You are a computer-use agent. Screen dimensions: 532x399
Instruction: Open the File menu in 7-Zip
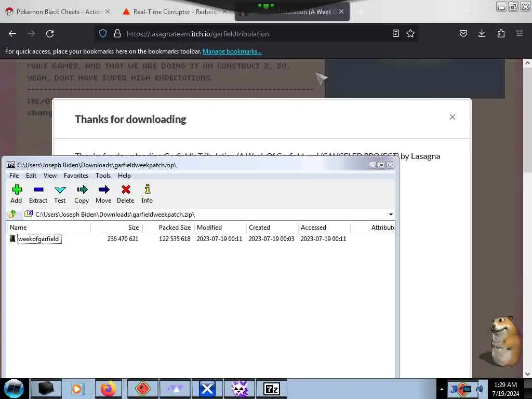(x=14, y=176)
